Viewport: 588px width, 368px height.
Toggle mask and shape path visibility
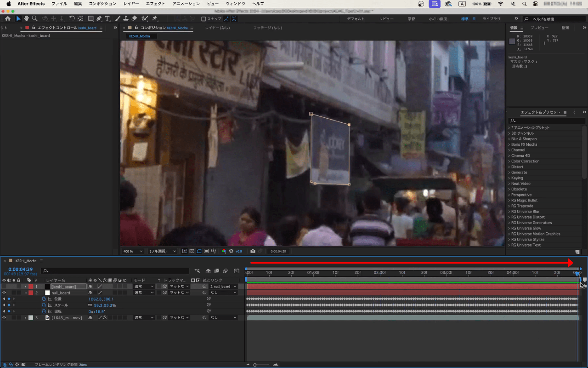coord(199,251)
